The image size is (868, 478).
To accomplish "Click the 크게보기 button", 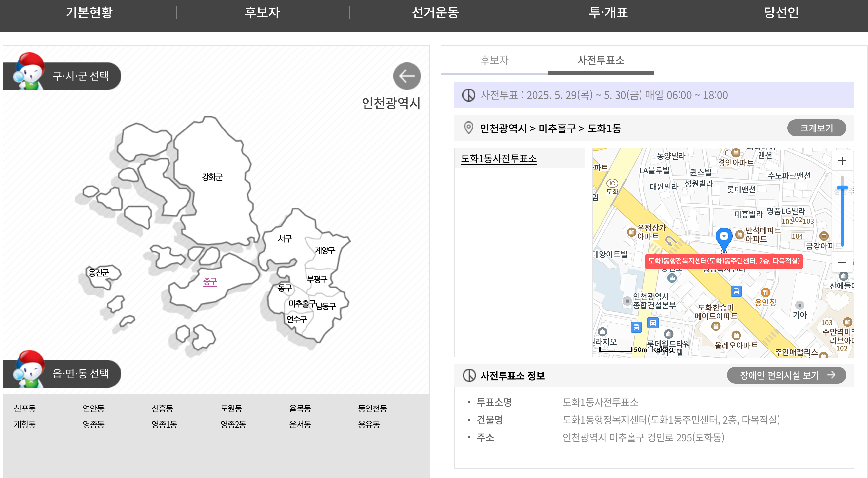I will pos(817,128).
